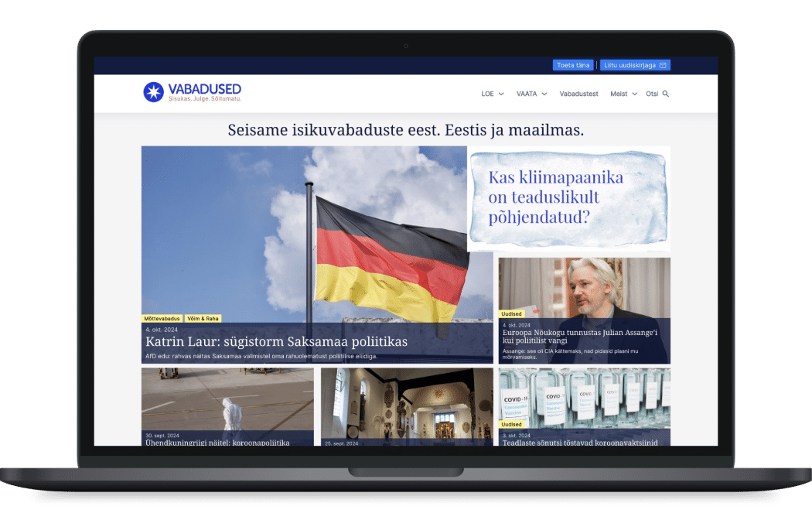The image size is (812, 527).
Task: Open the church interior article thumbnail
Action: [x=407, y=401]
